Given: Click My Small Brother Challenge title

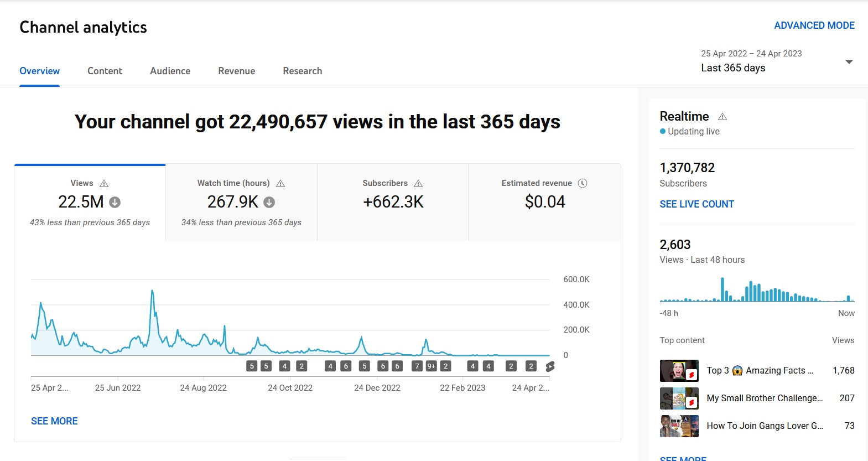Looking at the screenshot, I should [765, 398].
